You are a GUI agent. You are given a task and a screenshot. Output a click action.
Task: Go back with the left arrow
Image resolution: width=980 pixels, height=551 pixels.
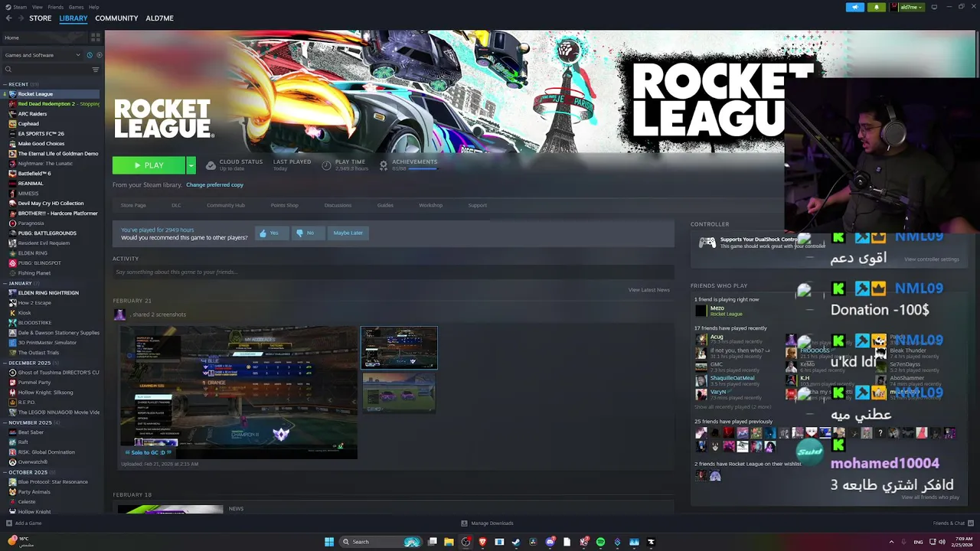pos(9,18)
